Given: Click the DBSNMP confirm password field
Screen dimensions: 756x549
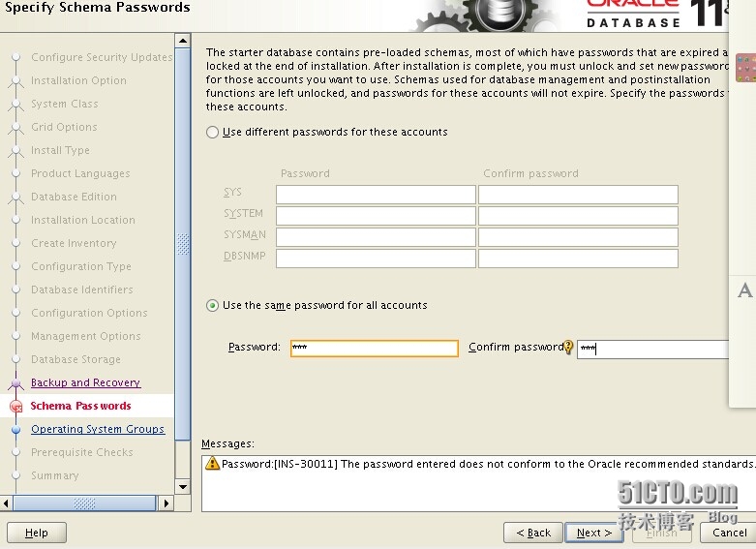Looking at the screenshot, I should click(578, 259).
